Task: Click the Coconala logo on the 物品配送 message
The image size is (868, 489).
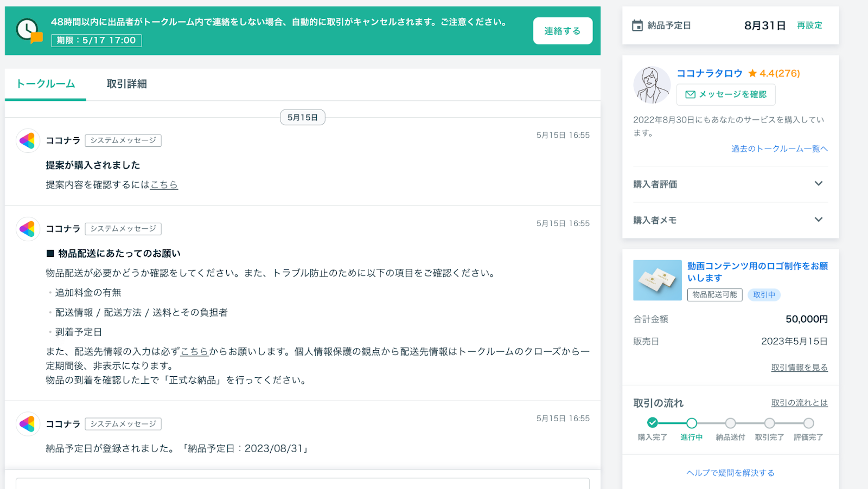Action: pyautogui.click(x=28, y=229)
